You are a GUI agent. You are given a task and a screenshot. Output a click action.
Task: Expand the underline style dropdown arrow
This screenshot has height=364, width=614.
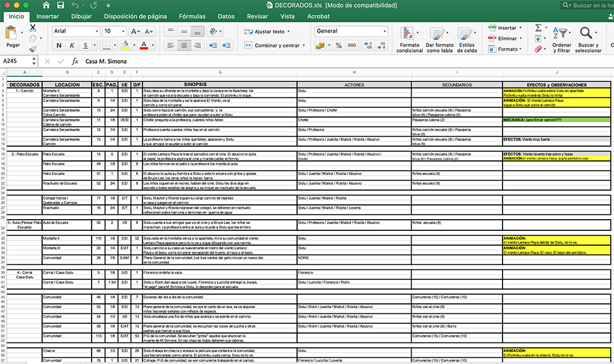(x=94, y=45)
